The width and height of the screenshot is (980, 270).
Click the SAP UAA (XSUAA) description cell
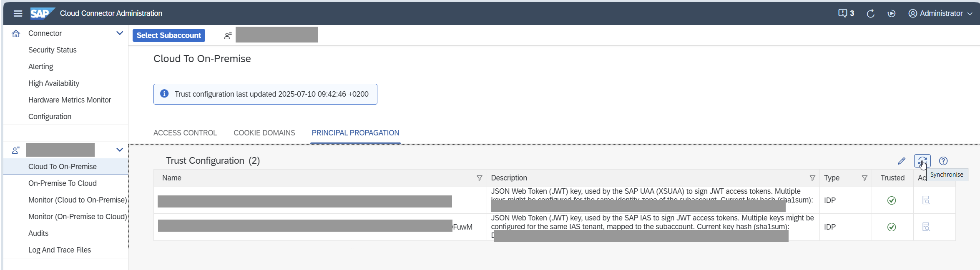click(x=653, y=200)
